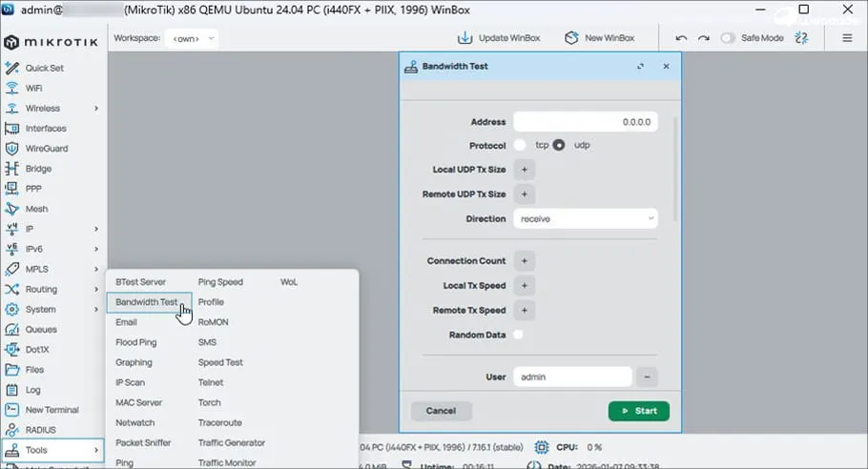The image size is (868, 469).
Task: Click the redo arrow in toolbar
Action: pyautogui.click(x=703, y=38)
